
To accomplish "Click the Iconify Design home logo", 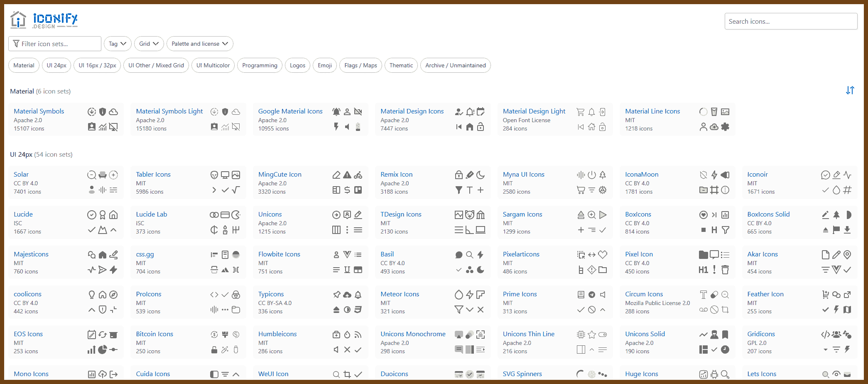I will (x=44, y=20).
